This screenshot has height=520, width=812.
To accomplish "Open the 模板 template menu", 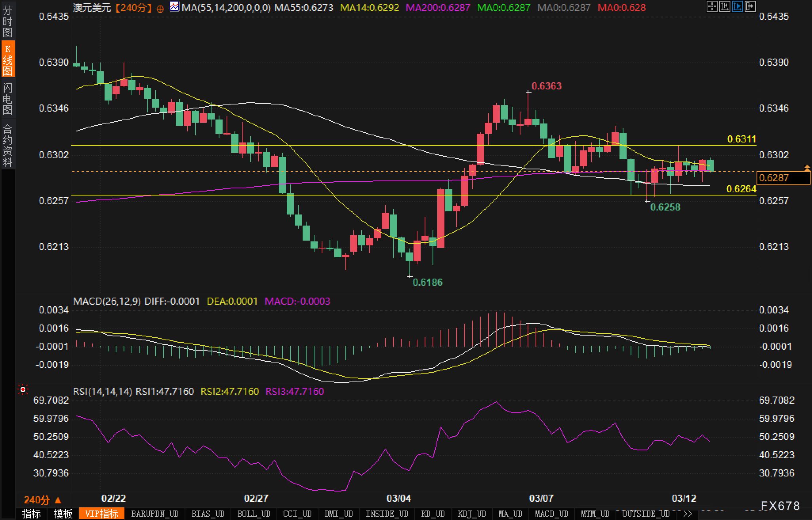I will [63, 514].
